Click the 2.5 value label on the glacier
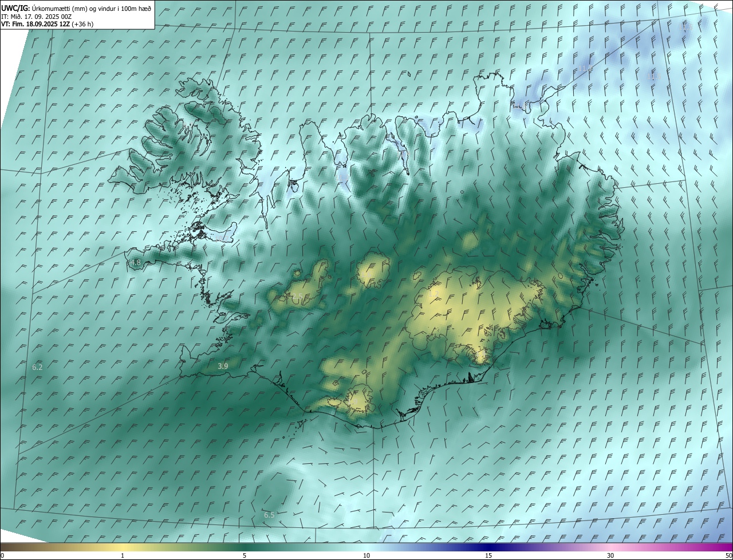Viewport: 733px width, 560px height. coord(297,296)
